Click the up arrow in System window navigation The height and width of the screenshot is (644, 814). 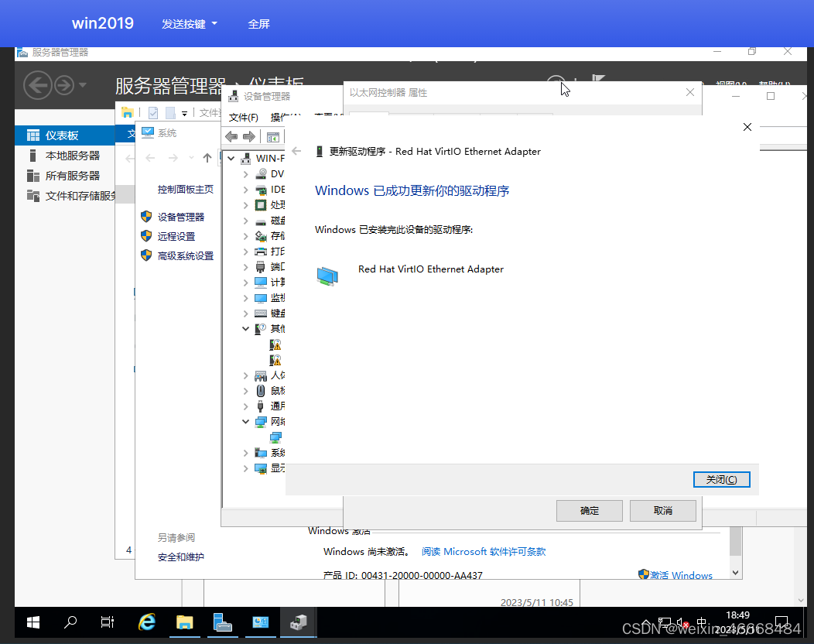[x=207, y=158]
